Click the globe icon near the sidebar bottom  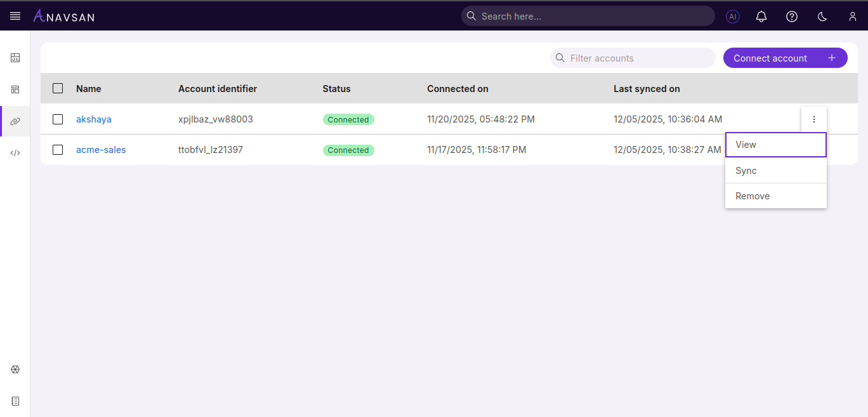[x=15, y=369]
